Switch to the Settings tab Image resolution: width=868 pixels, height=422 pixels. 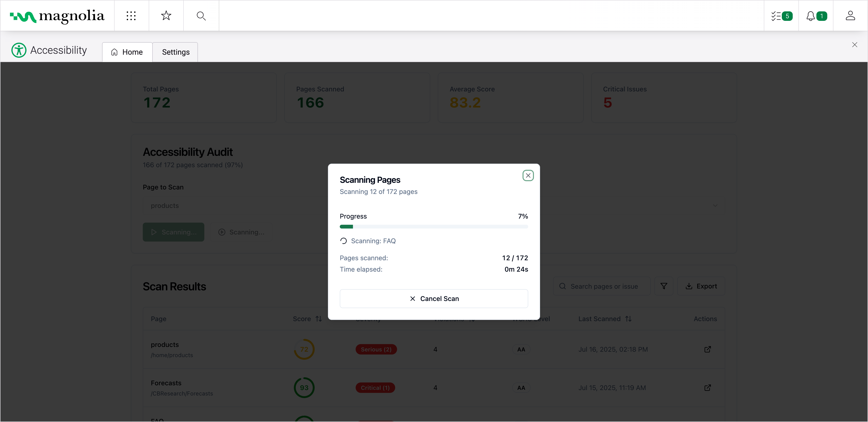(x=175, y=52)
